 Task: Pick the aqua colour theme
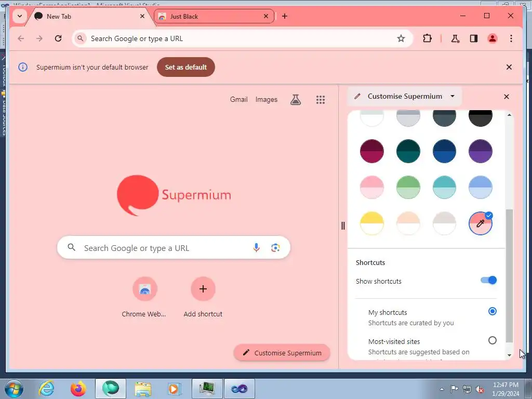coord(444,187)
